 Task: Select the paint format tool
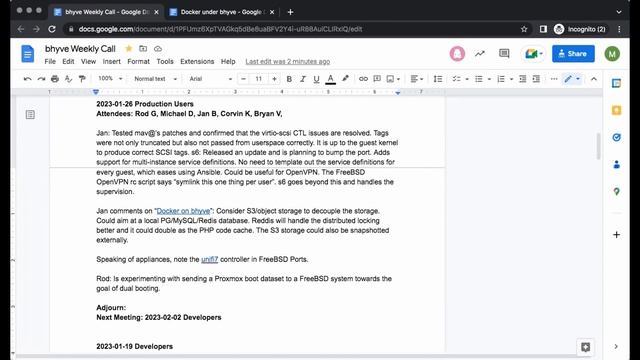click(x=82, y=79)
